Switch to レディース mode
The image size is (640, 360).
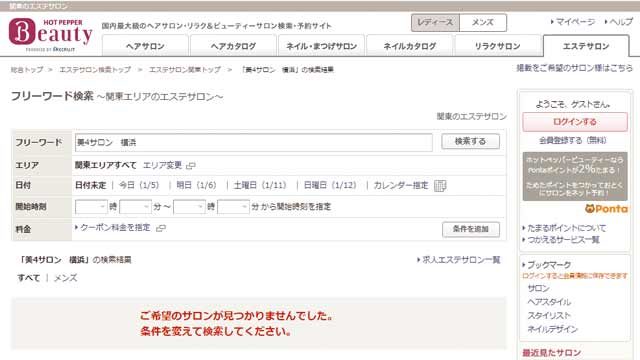[x=435, y=22]
